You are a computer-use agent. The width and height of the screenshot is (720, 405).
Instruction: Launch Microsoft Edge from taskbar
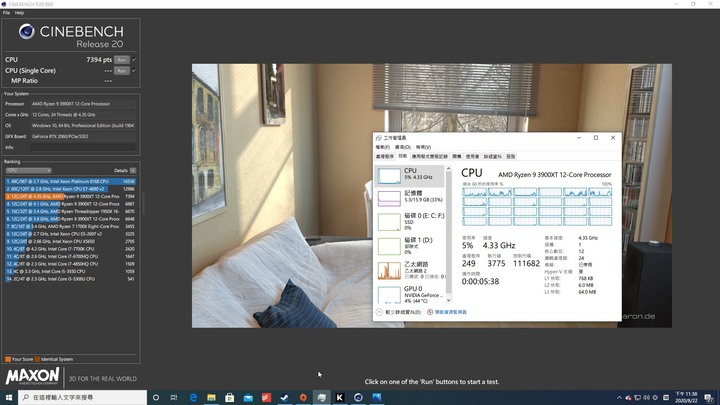193,397
